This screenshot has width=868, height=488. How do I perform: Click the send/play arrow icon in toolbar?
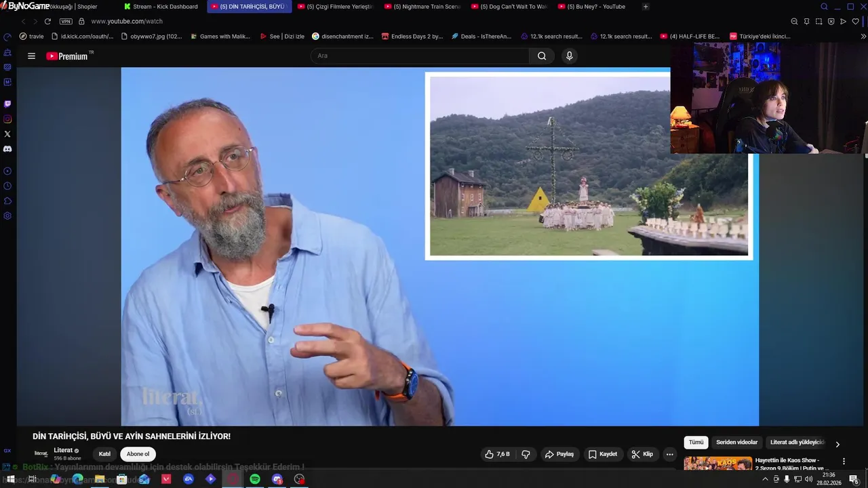(x=843, y=22)
